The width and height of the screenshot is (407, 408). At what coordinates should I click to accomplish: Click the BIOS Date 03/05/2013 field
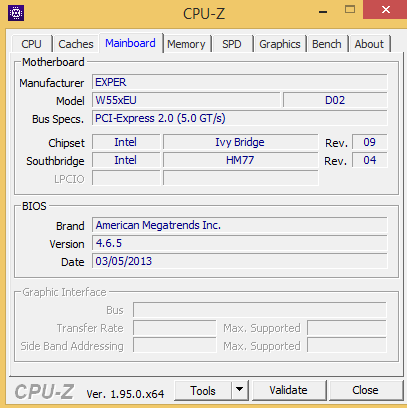pyautogui.click(x=240, y=261)
